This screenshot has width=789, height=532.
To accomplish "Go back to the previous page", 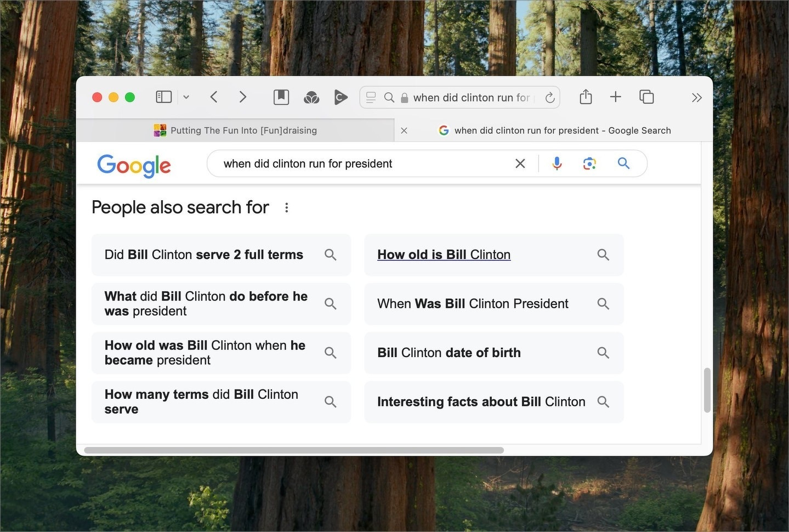I will 214,97.
